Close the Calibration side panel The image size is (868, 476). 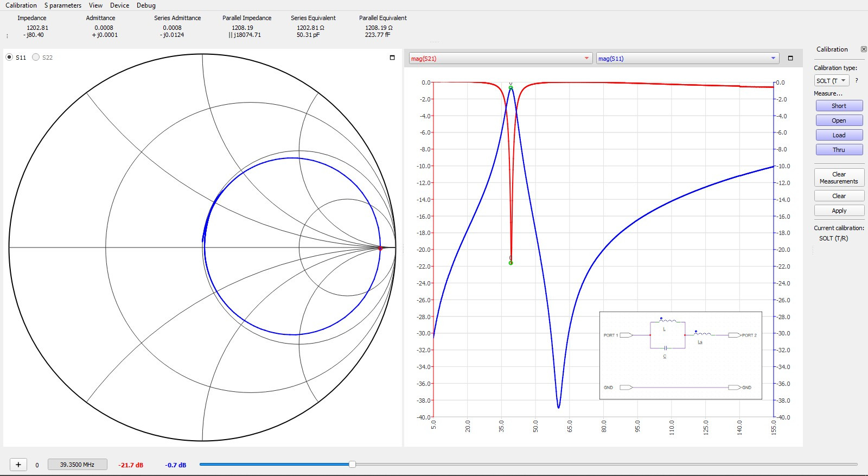click(x=864, y=49)
